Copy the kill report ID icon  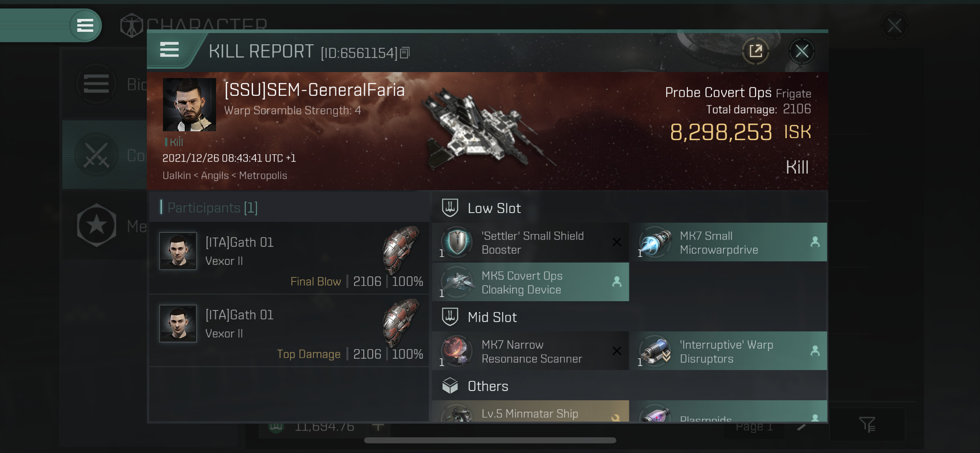405,53
